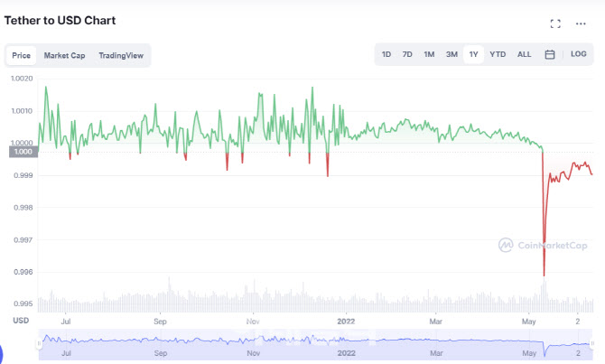
Task: Click the May crash low point on chart
Action: point(544,275)
